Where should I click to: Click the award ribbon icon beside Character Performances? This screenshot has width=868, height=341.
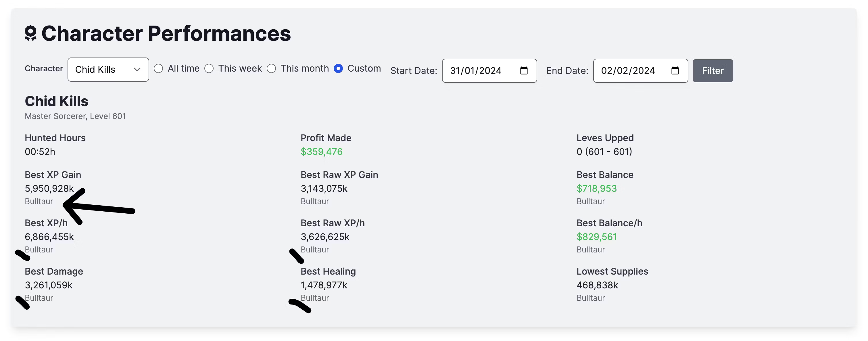(x=30, y=33)
